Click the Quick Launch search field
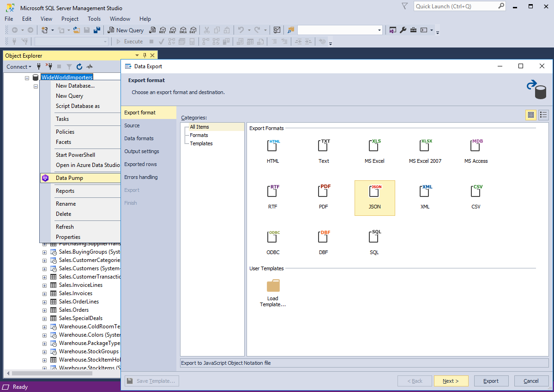The image size is (554, 392). click(x=455, y=6)
